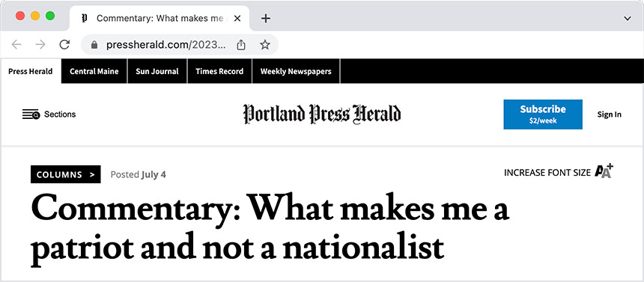Click the Portland Press Herald logo
The height and width of the screenshot is (282, 644).
[x=321, y=114]
